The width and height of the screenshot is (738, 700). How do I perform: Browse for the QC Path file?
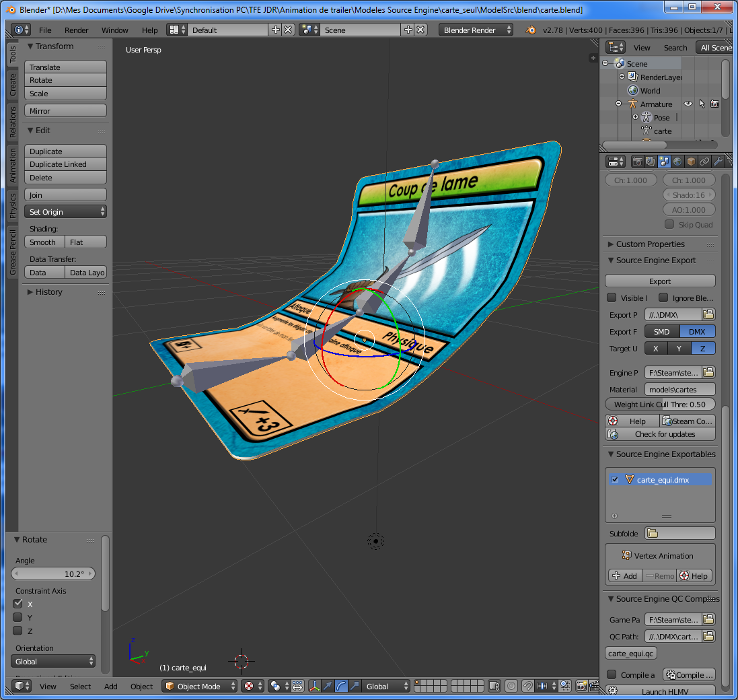(709, 637)
